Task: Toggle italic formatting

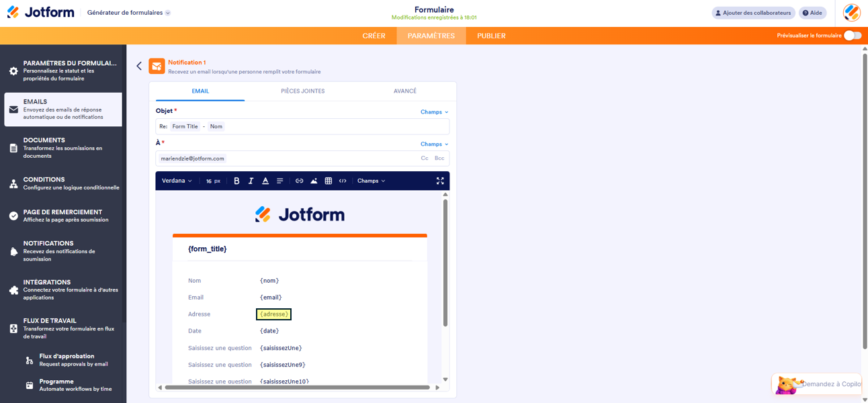Action: [251, 181]
